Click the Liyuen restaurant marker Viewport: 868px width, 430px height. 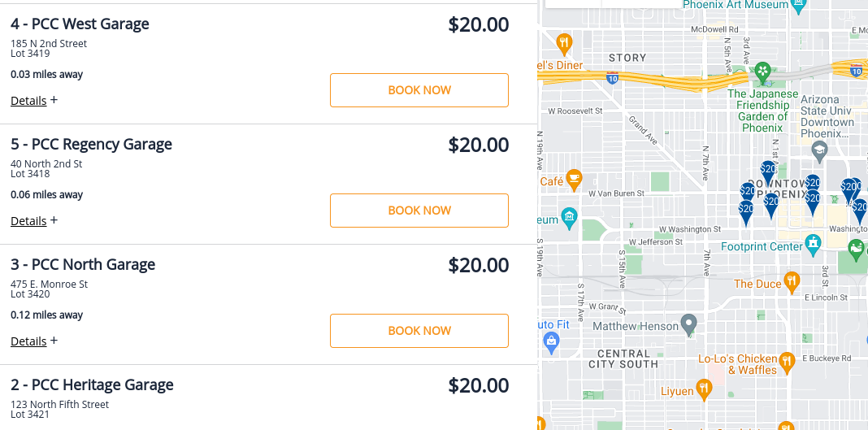pos(705,389)
